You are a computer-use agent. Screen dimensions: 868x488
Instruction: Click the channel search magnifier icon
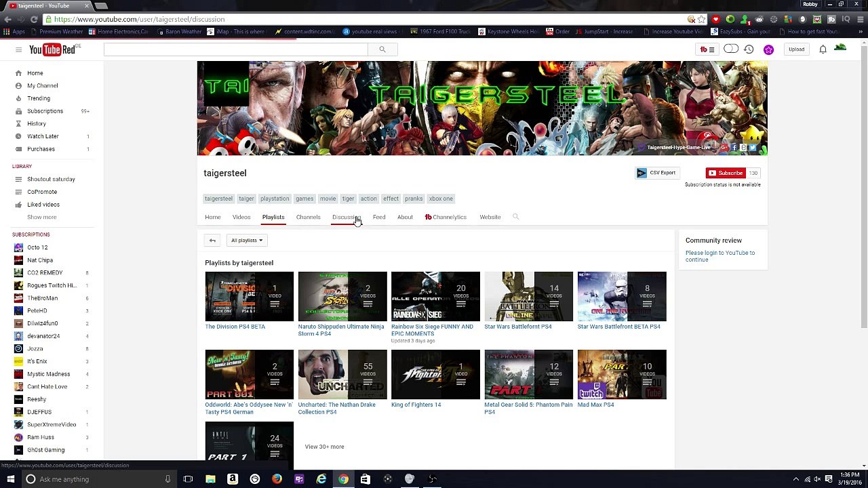click(515, 217)
